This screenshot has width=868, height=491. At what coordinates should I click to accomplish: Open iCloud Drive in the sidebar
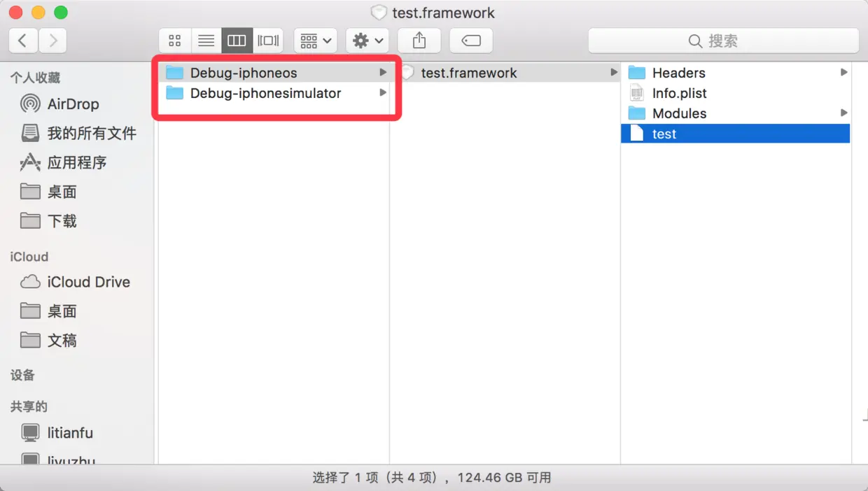[x=88, y=282]
